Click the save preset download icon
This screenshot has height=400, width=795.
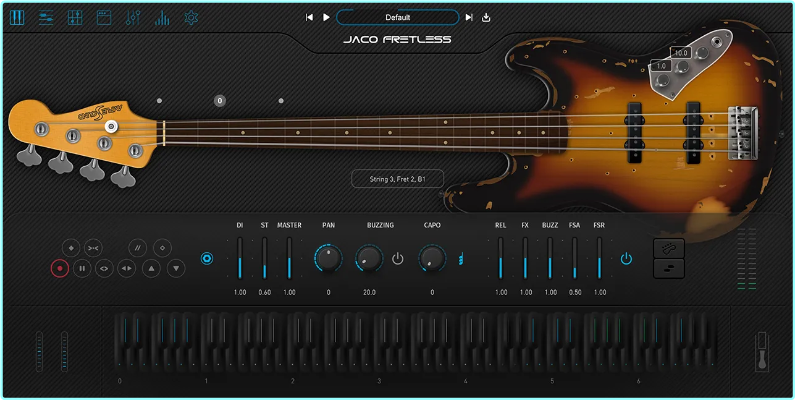click(x=486, y=18)
